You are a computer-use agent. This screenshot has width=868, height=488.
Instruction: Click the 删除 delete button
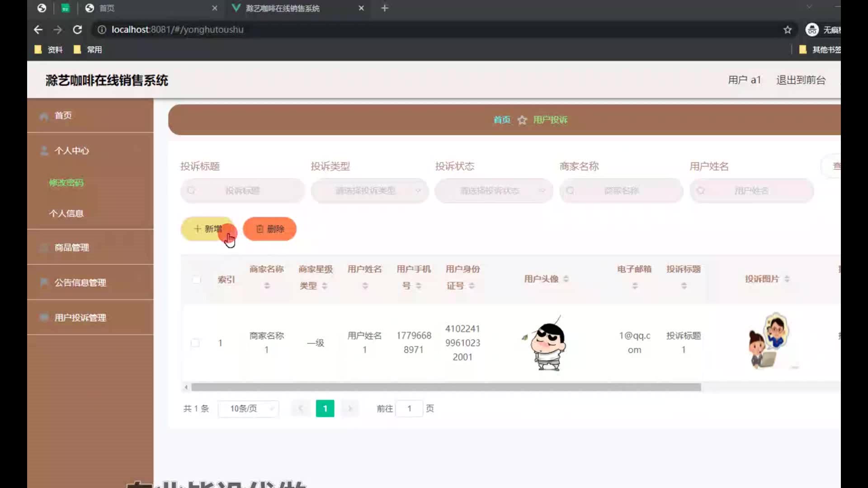(x=270, y=229)
